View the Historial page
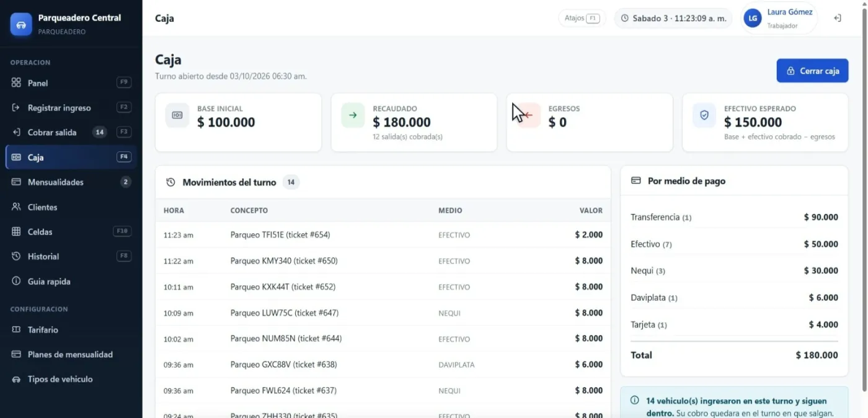The height and width of the screenshot is (418, 868). point(71,257)
